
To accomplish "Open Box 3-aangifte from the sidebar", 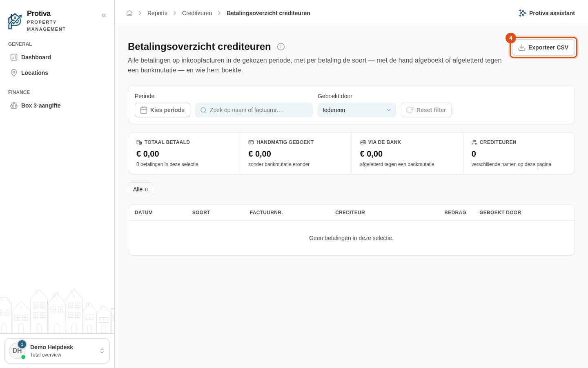I will tap(57, 105).
